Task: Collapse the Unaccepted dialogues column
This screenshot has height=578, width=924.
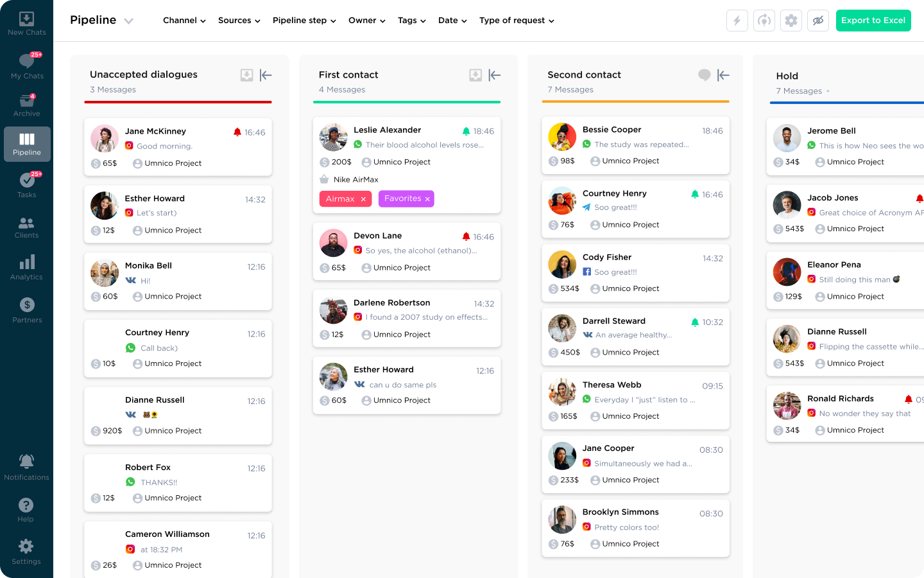Action: [266, 75]
